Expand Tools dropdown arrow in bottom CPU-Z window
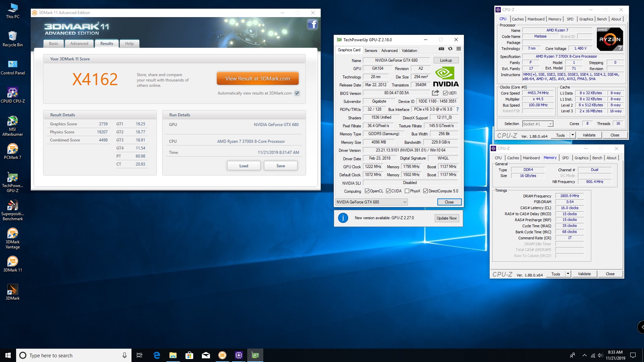The width and height of the screenshot is (644, 362). pos(568,274)
